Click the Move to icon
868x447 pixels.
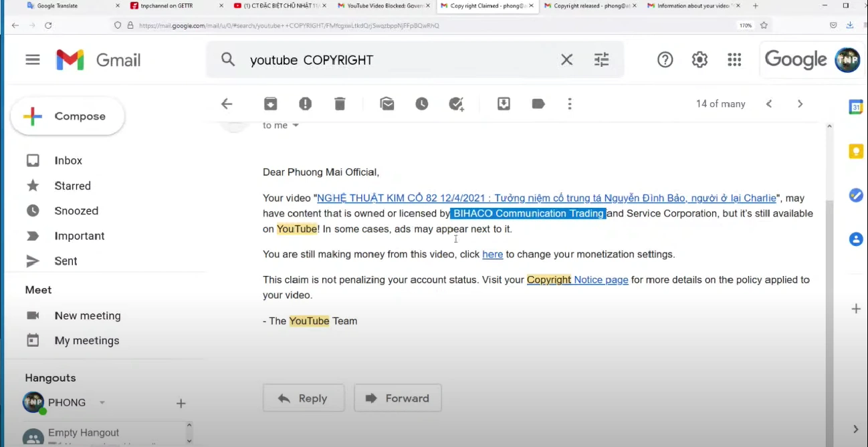click(x=504, y=104)
